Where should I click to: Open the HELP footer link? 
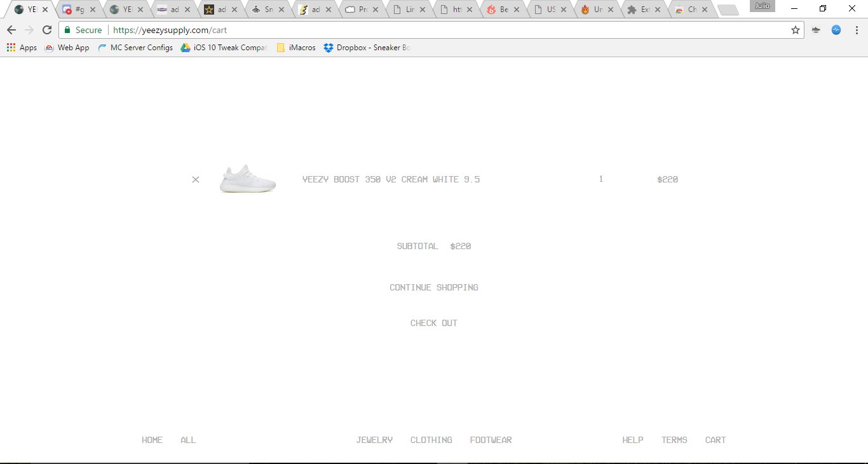(x=633, y=440)
